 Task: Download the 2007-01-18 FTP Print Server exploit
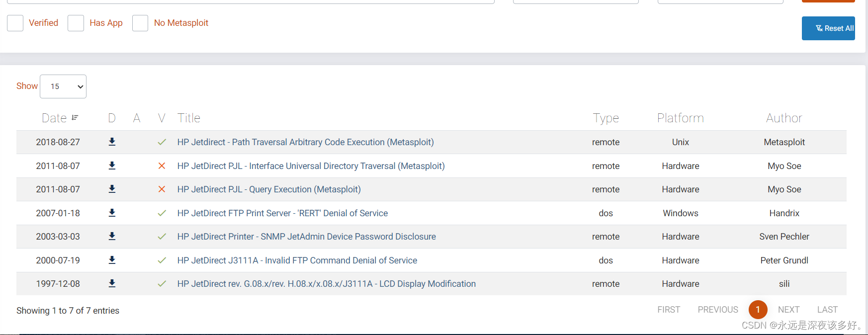click(112, 213)
